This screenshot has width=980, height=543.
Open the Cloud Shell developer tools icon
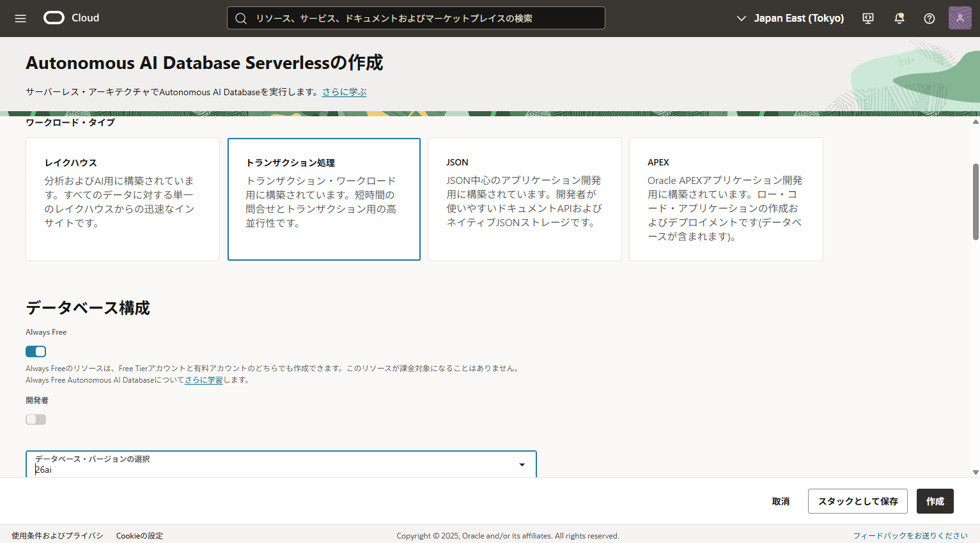click(868, 19)
